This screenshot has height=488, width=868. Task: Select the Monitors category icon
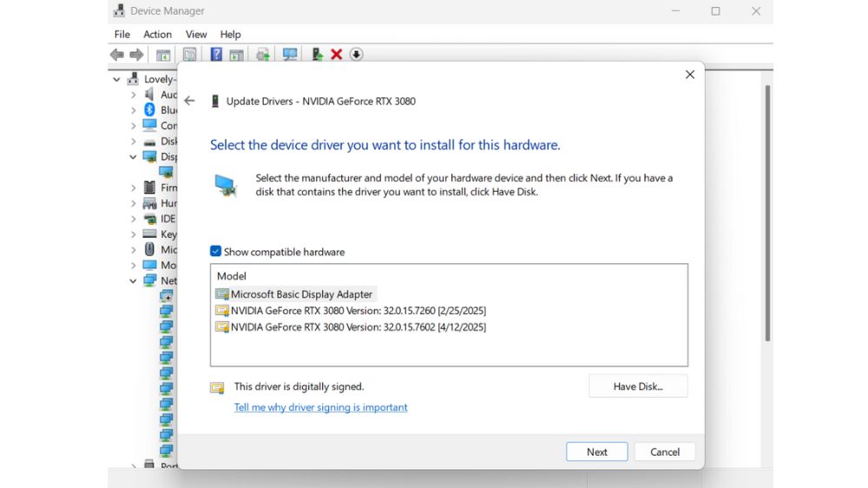149,265
